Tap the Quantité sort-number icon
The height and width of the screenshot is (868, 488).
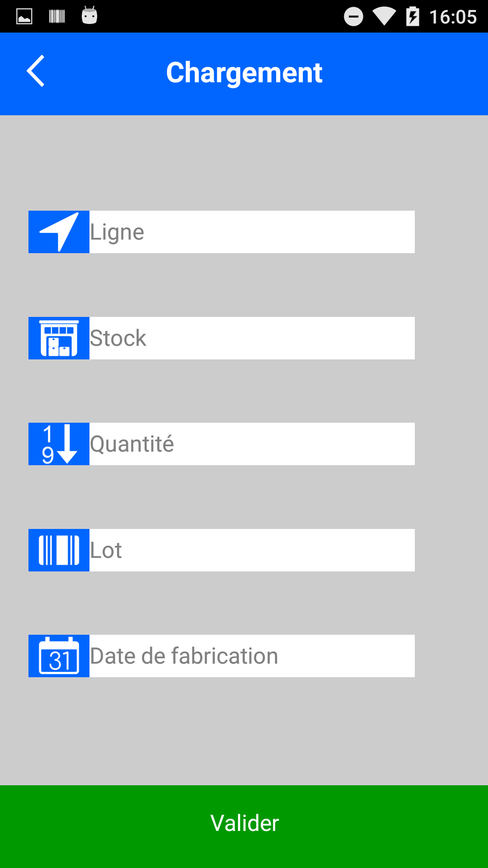point(59,444)
